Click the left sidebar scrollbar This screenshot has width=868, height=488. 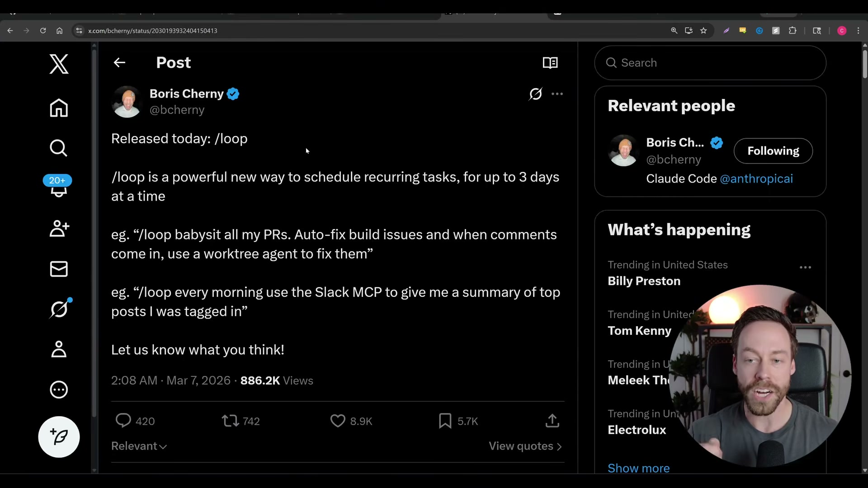click(94, 233)
